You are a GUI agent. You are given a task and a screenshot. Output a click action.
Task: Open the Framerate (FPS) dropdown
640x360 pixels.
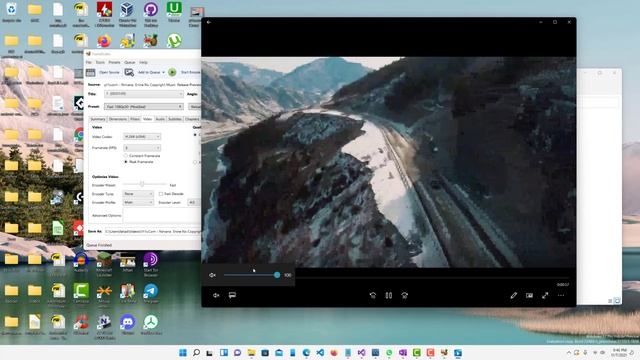(142, 148)
